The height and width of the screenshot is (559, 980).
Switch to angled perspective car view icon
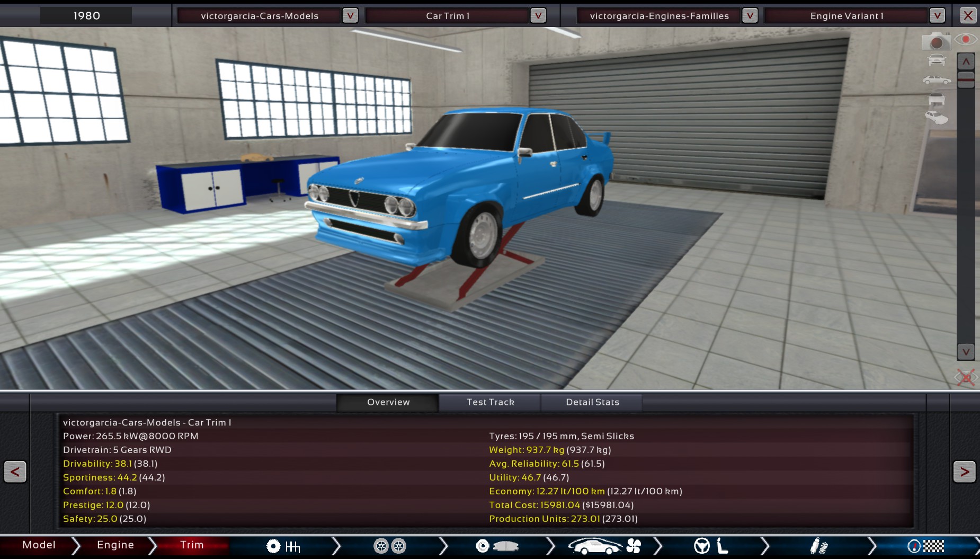937,118
